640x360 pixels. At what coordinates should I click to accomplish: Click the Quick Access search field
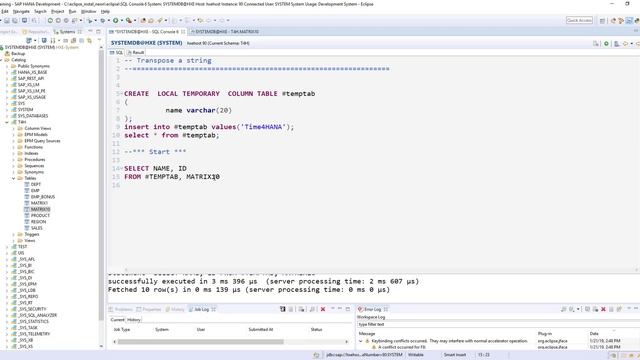(579, 20)
